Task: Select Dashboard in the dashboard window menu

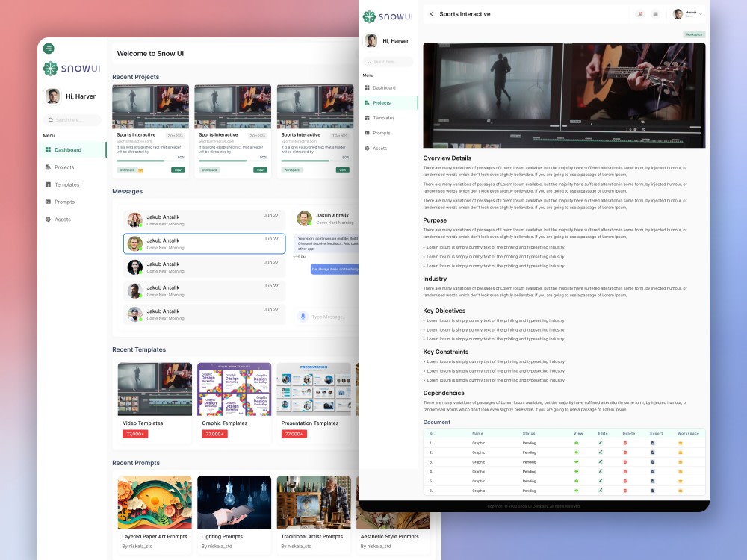Action: (72, 149)
